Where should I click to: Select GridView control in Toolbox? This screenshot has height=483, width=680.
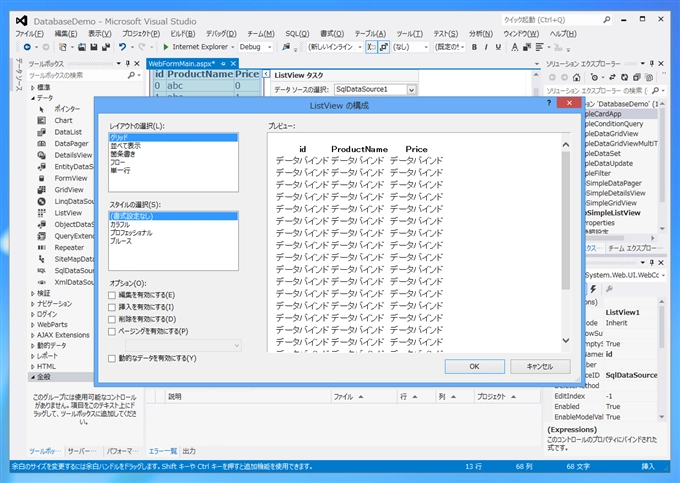[69, 190]
